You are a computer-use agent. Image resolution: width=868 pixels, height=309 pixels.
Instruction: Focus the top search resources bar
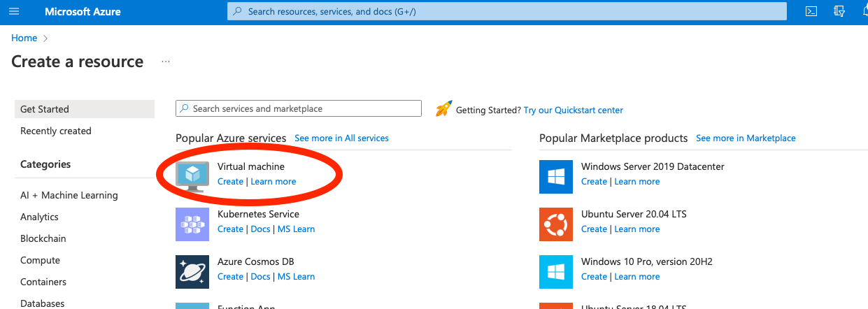tap(507, 11)
